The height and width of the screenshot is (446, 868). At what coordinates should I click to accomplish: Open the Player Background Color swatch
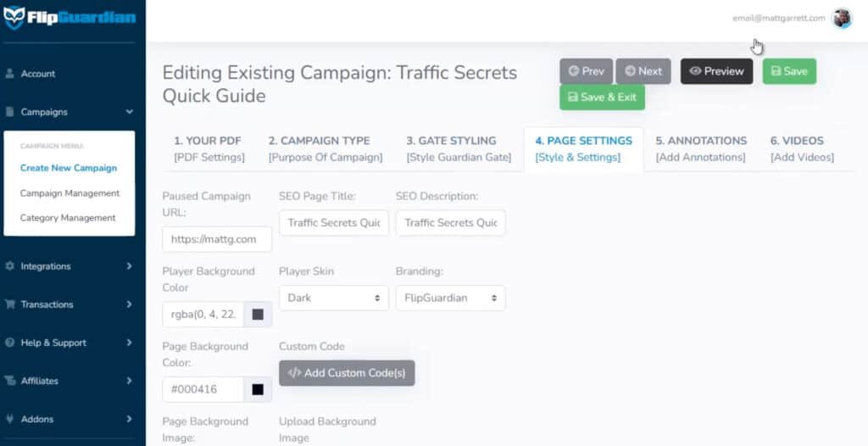coord(258,315)
